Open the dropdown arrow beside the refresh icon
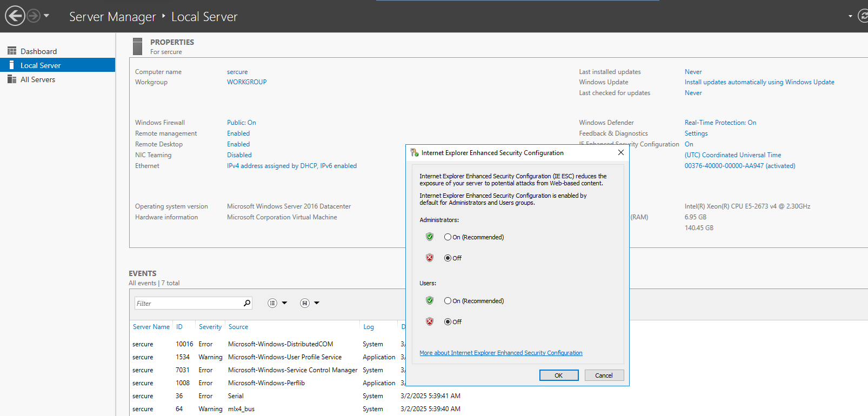The width and height of the screenshot is (868, 416). coord(850,16)
